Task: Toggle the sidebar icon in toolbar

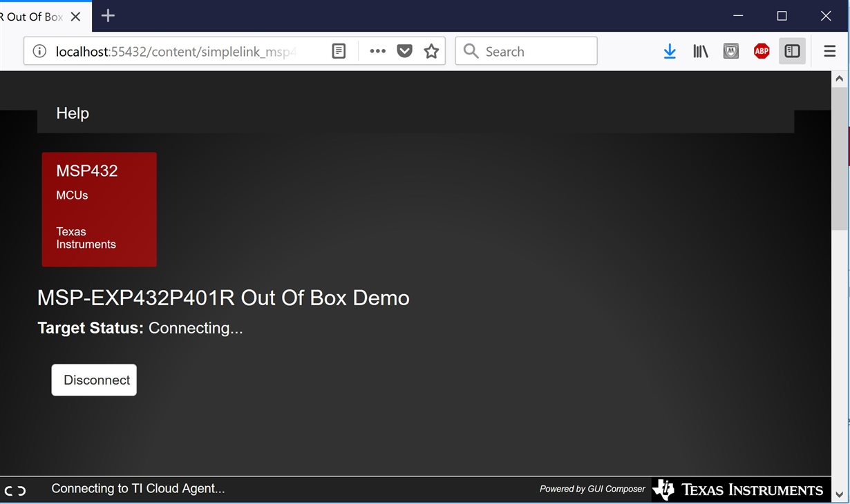Action: (x=792, y=51)
